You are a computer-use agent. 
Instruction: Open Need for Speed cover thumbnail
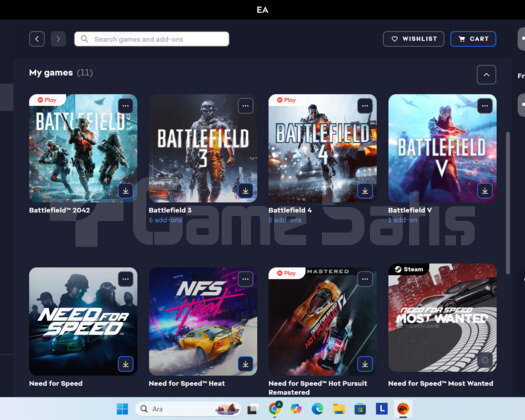coord(83,321)
